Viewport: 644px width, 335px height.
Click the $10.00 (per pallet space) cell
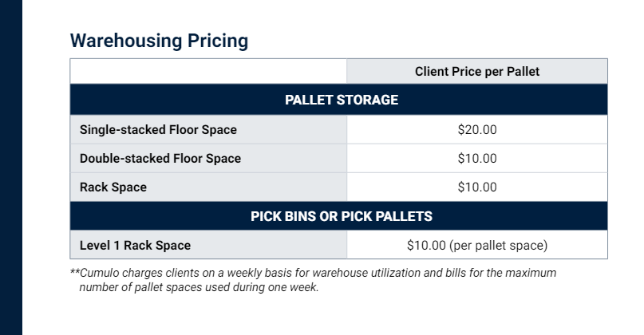(x=477, y=245)
